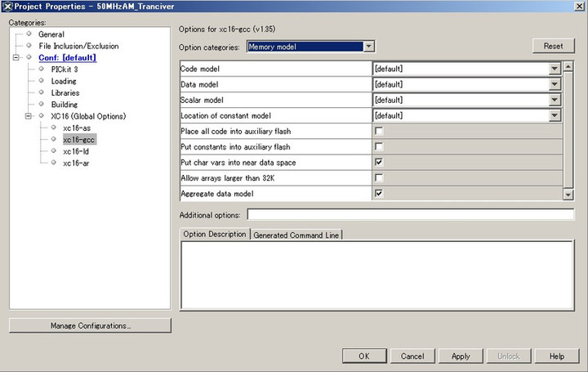
Task: Open Location of constant model dropdown
Action: [555, 115]
